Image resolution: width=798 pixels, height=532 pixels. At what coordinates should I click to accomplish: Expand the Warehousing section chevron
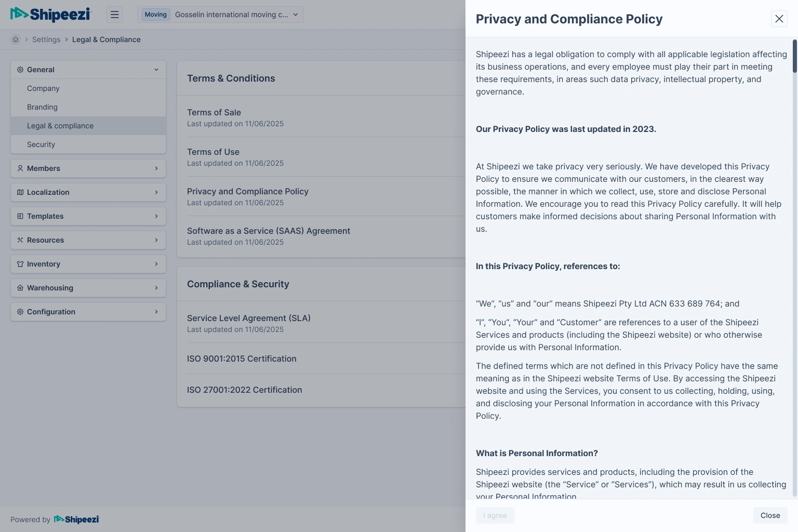click(x=156, y=288)
